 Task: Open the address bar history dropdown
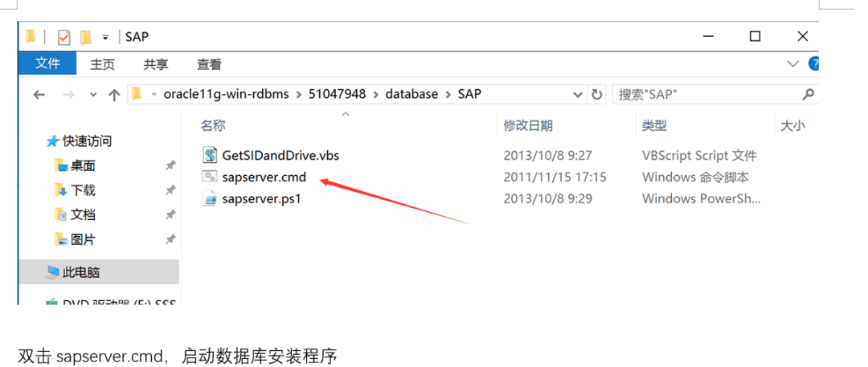578,95
